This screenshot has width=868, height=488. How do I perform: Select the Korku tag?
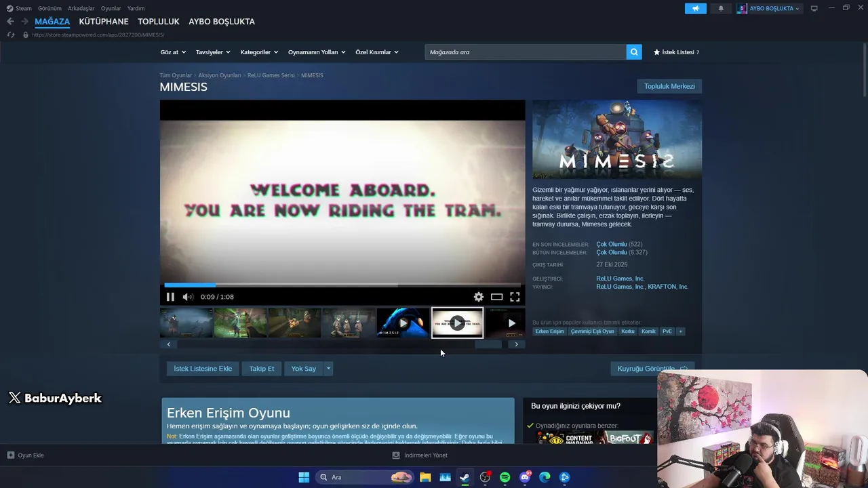tap(628, 331)
